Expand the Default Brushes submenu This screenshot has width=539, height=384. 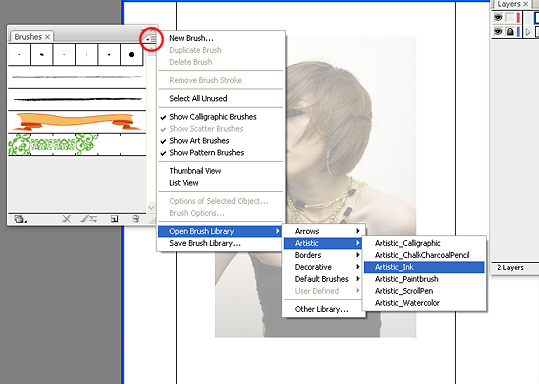click(x=322, y=279)
